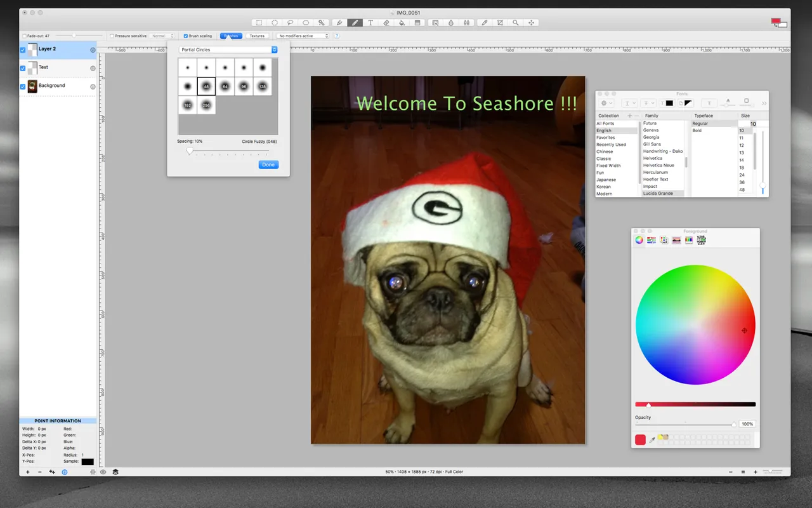Hide the Background layer via checkbox
Viewport: 812px width, 508px height.
[x=23, y=86]
